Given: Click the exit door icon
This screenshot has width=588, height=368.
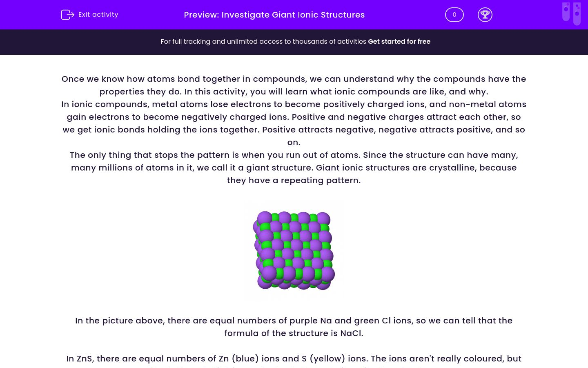Looking at the screenshot, I should click(68, 15).
